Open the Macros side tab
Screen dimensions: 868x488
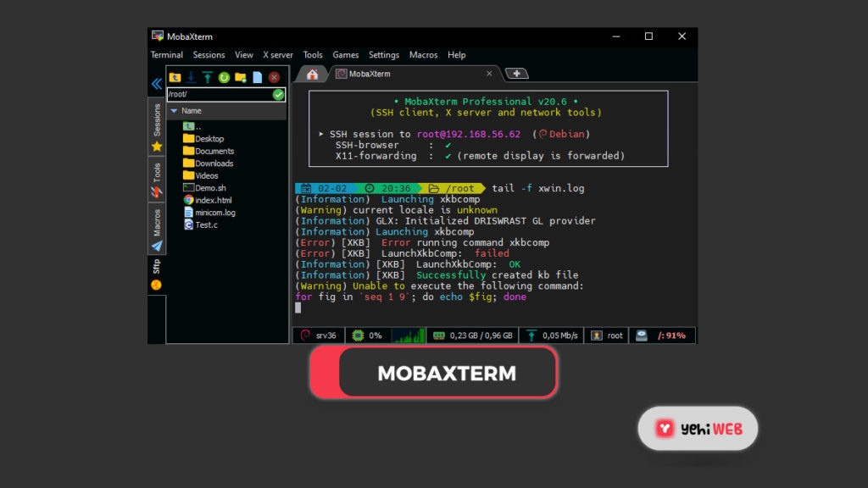tap(157, 229)
